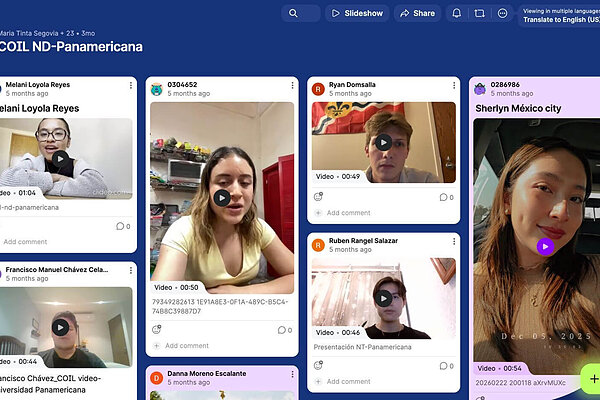This screenshot has width=600, height=400.
Task: Play Francisco Manuel Chávez's video
Action: point(60,327)
